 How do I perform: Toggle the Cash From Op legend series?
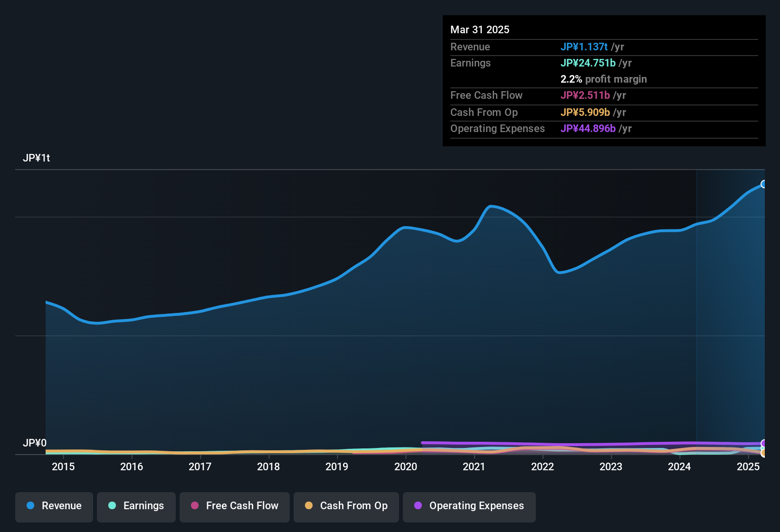(346, 507)
